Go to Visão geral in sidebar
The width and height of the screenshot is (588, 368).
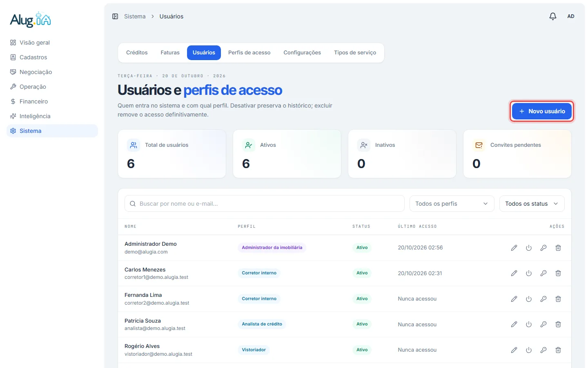coord(52,43)
